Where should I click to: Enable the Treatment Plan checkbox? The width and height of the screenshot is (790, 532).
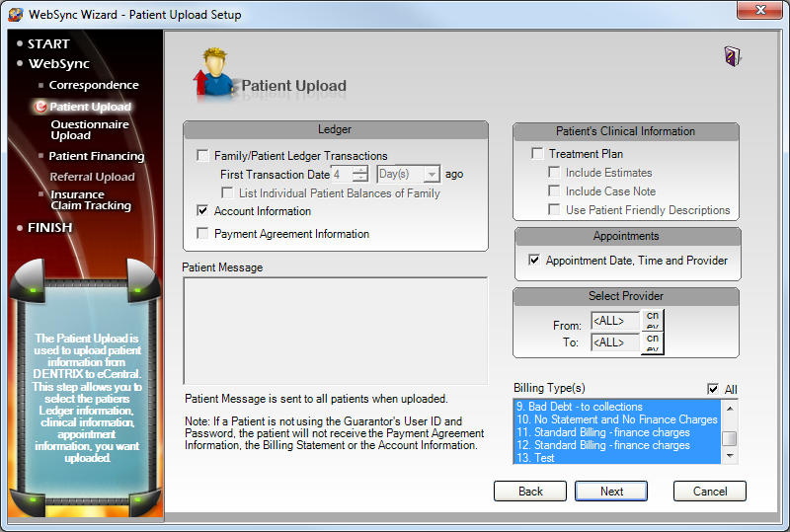pos(537,154)
